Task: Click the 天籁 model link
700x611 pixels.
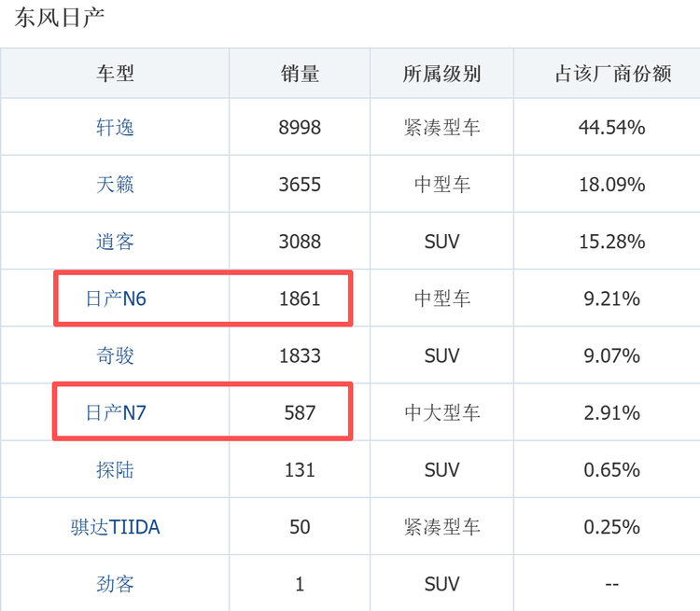Action: (x=115, y=185)
